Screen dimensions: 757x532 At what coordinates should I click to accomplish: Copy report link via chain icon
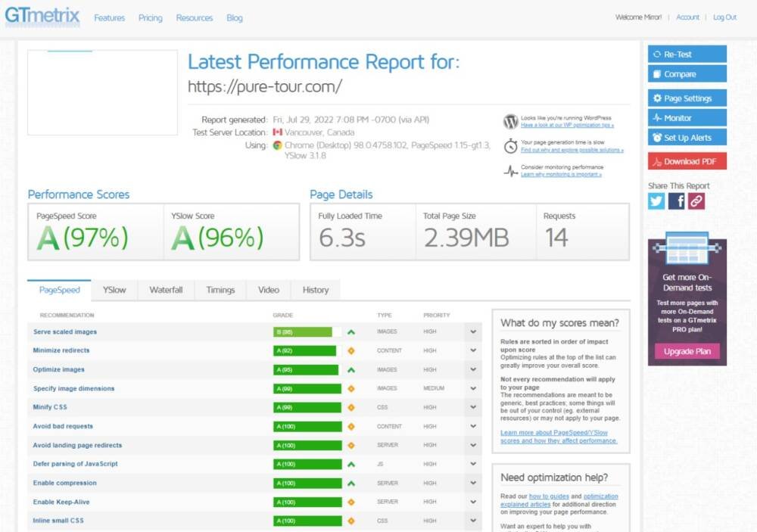click(696, 201)
